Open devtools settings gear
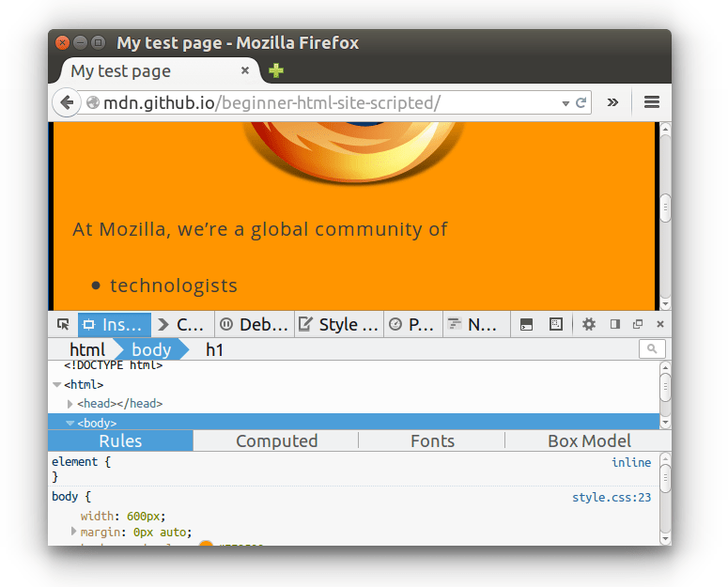The width and height of the screenshot is (728, 587). point(589,324)
